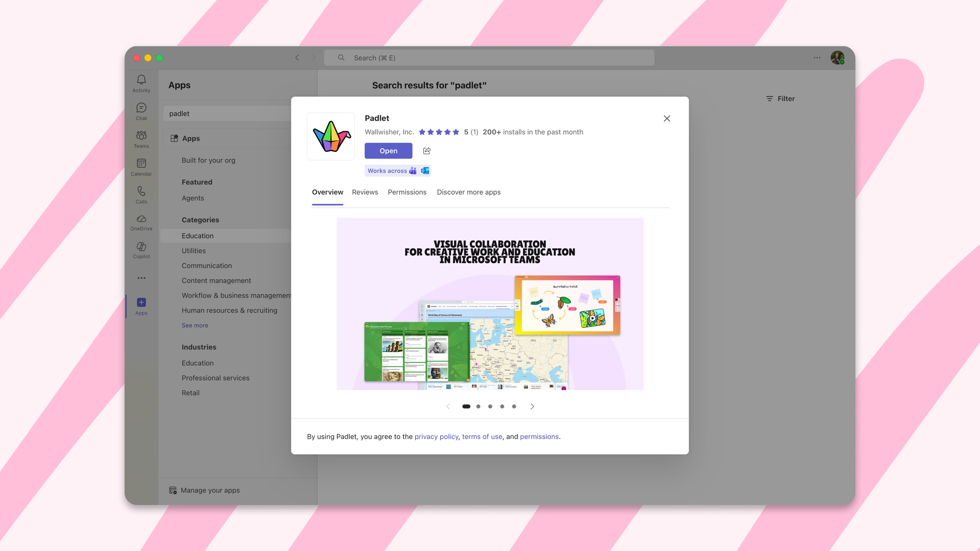Select the Calls icon
This screenshot has width=980, height=551.
click(x=141, y=194)
